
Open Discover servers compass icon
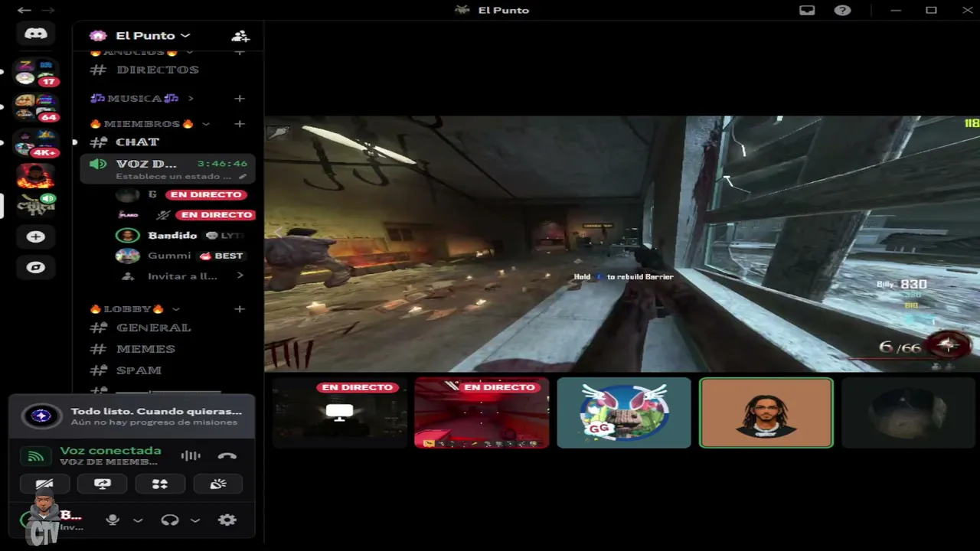pyautogui.click(x=35, y=267)
